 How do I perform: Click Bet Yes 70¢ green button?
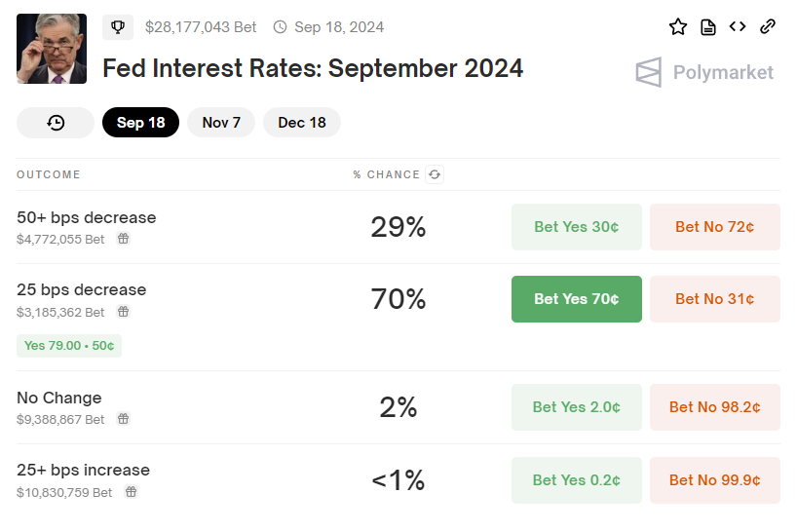click(577, 299)
